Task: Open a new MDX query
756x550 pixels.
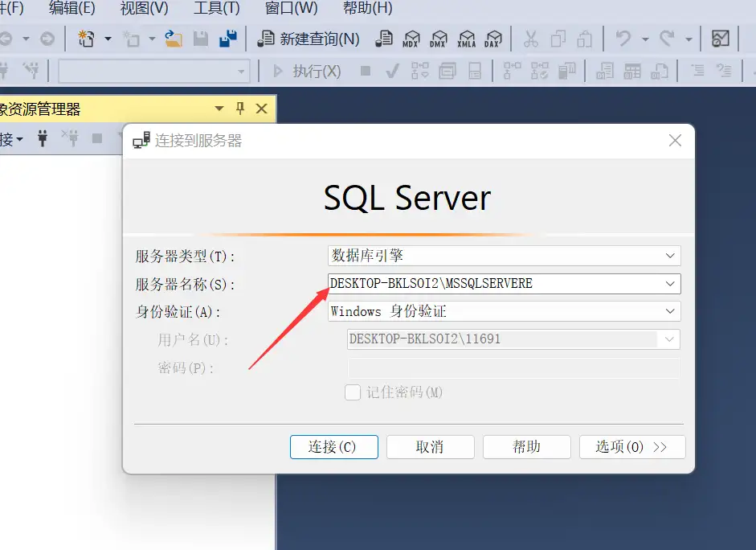Action: pos(411,39)
